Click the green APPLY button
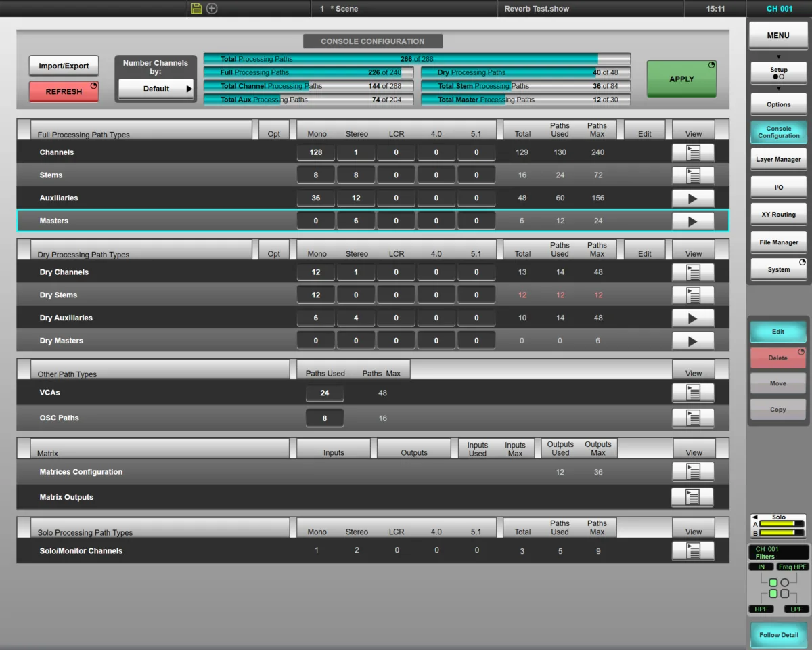This screenshot has width=812, height=650. coord(681,79)
